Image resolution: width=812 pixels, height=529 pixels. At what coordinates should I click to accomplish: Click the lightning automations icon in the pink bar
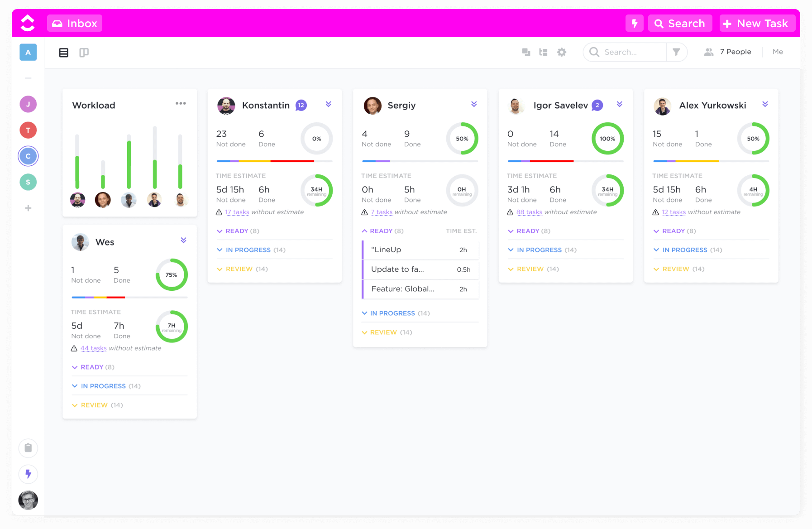coord(634,23)
